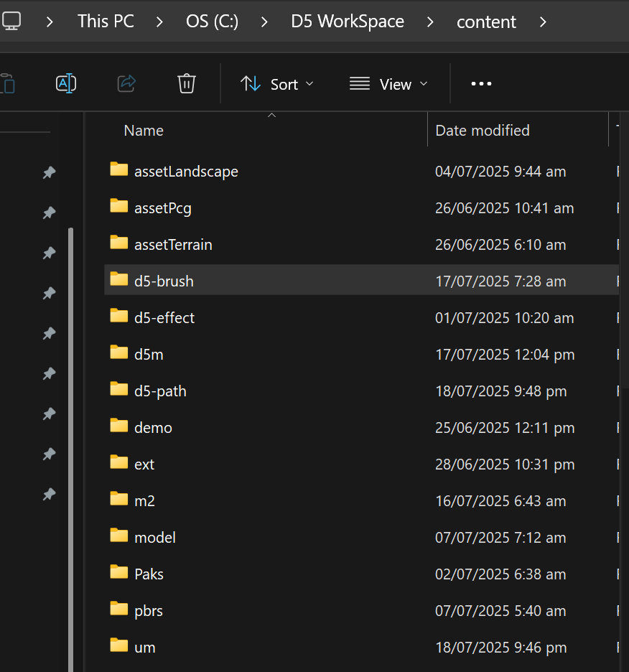This screenshot has height=672, width=629.
Task: Select the um folder name
Action: click(x=145, y=648)
